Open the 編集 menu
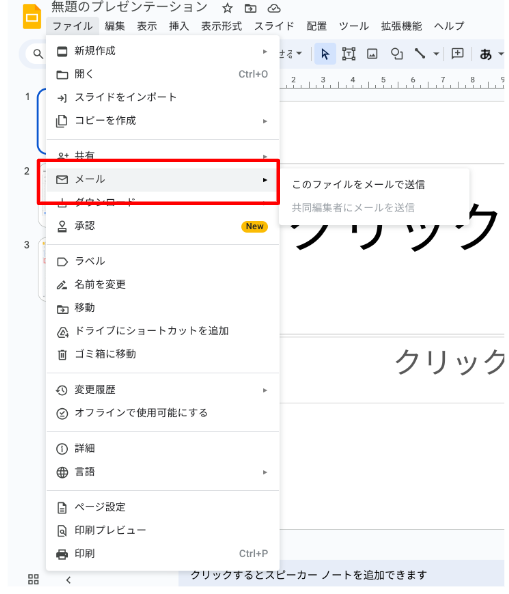Screen dimensions: 509x594 point(114,26)
